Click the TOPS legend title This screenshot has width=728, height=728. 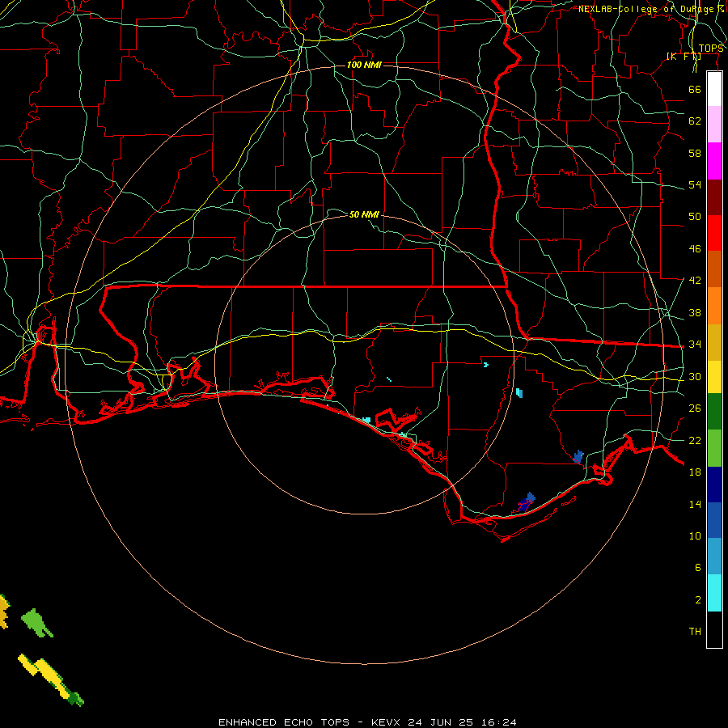[x=711, y=49]
